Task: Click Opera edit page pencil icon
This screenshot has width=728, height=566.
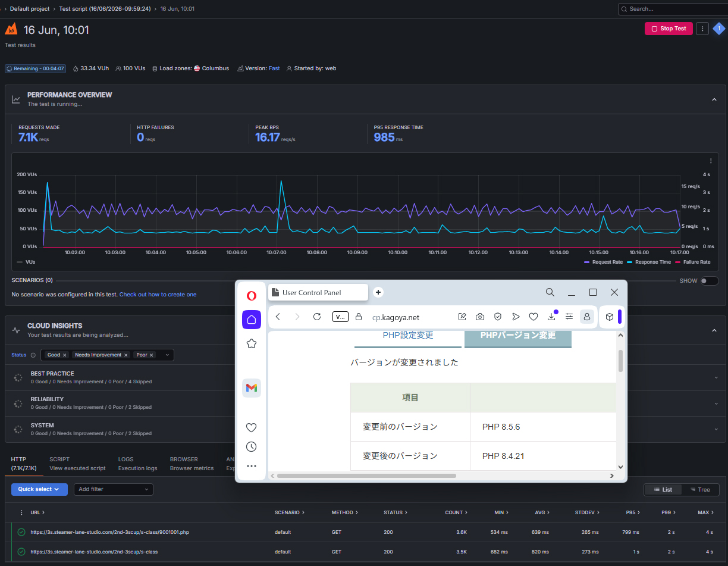Action: pos(462,317)
